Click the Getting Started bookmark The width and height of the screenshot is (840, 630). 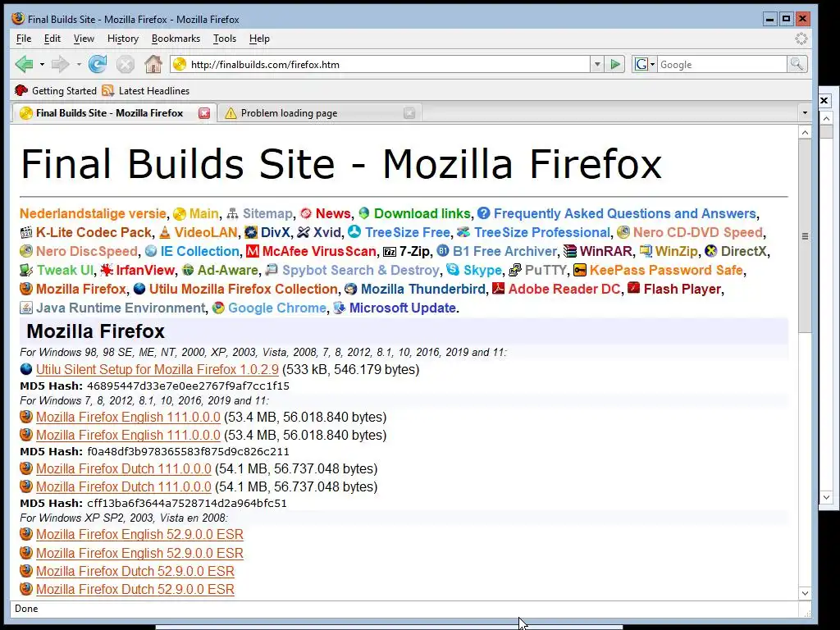point(56,90)
